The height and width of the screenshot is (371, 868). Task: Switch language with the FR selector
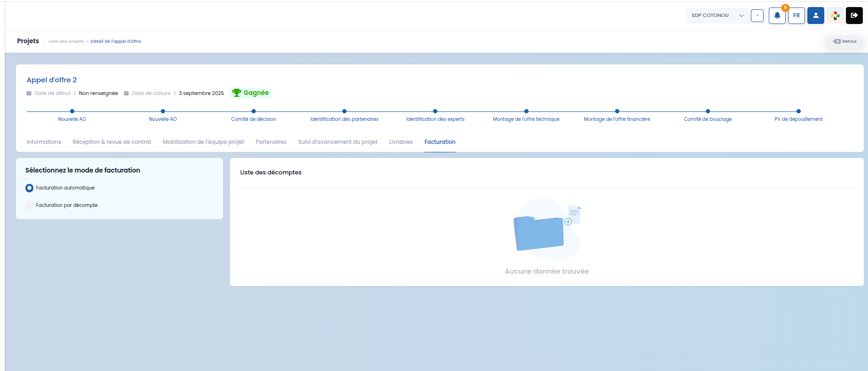[x=797, y=16]
